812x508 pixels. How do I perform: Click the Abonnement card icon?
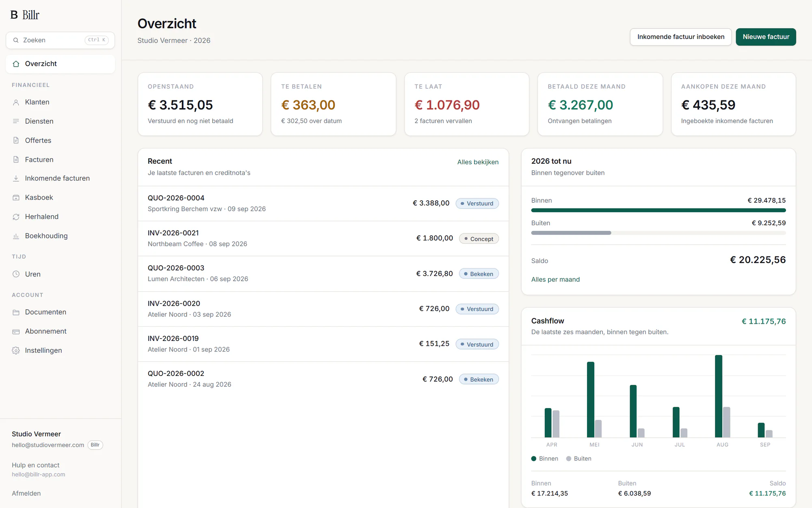(x=16, y=332)
